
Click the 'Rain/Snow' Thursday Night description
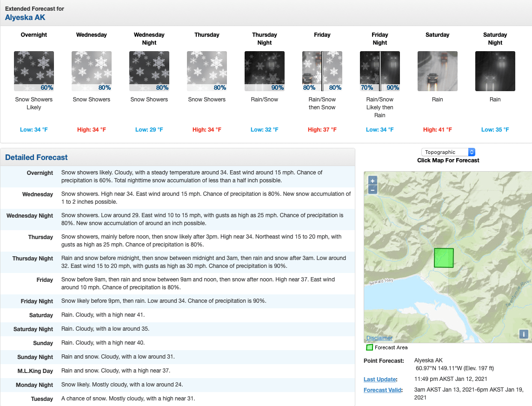265,100
